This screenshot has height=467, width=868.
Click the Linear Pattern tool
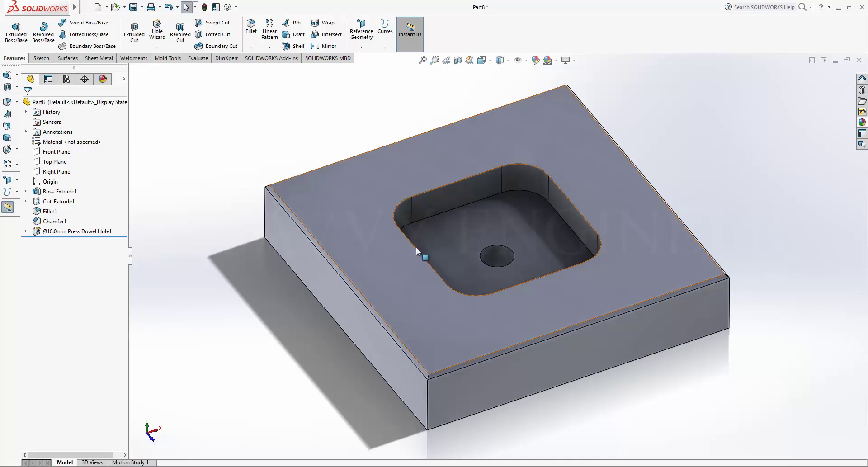coord(269,29)
